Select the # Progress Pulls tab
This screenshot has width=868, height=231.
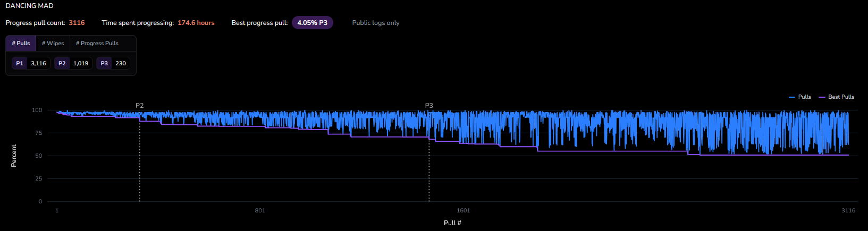pyautogui.click(x=97, y=44)
